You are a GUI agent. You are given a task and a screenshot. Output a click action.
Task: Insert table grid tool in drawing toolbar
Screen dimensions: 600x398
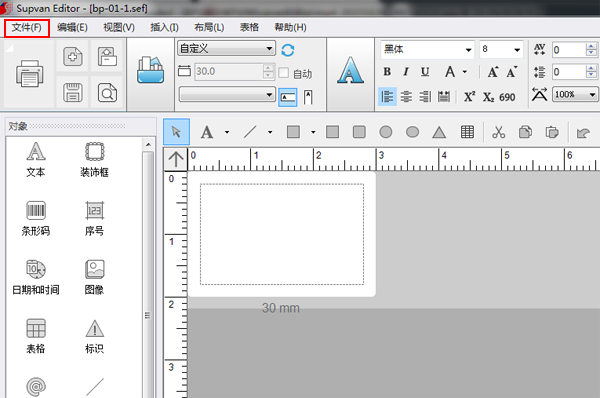467,132
